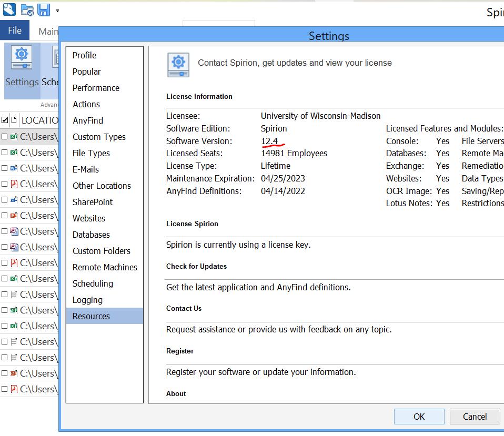Click the OK button

tap(419, 417)
